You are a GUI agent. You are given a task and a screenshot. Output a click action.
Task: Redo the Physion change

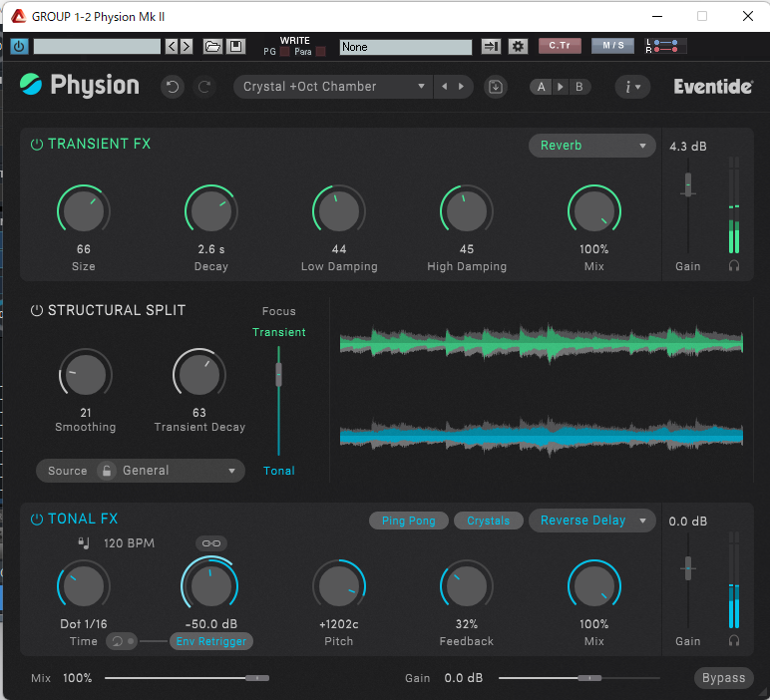click(204, 87)
